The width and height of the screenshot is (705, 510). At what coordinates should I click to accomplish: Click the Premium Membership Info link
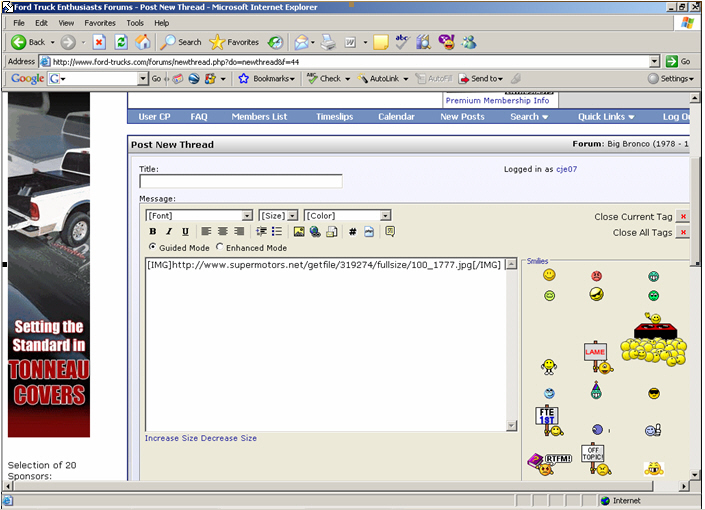coord(497,101)
